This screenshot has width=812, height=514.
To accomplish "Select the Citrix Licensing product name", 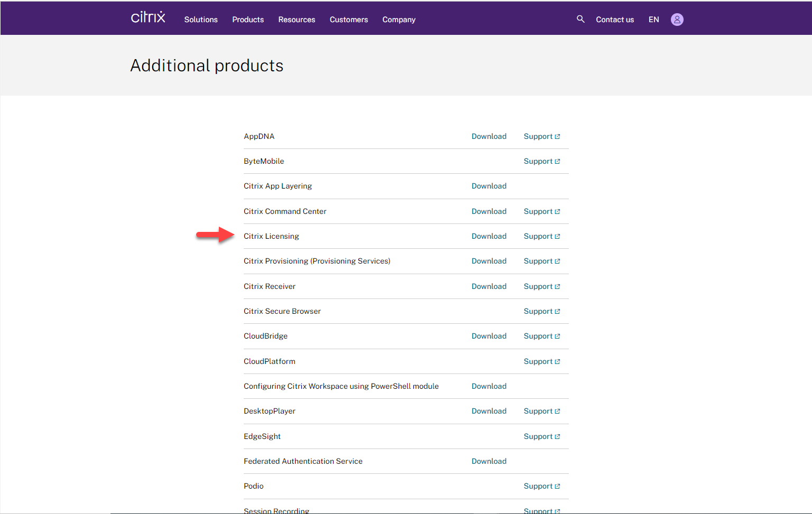I will coord(271,236).
